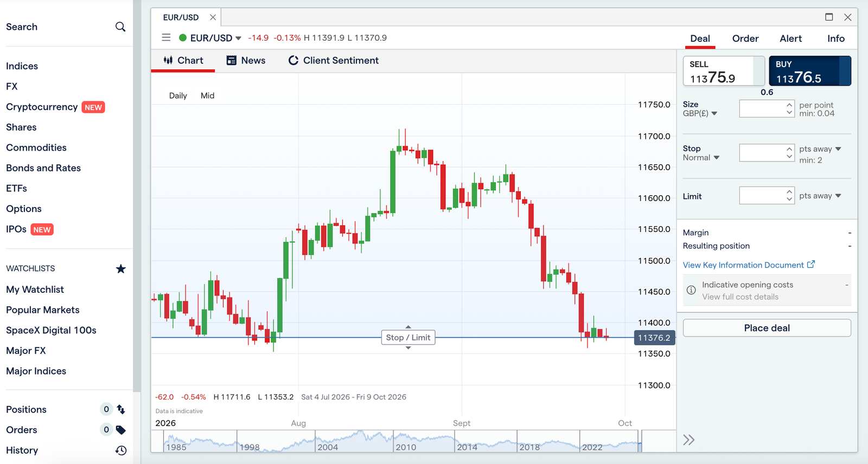Image resolution: width=868 pixels, height=464 pixels.
Task: Click the Place deal button
Action: pos(767,328)
